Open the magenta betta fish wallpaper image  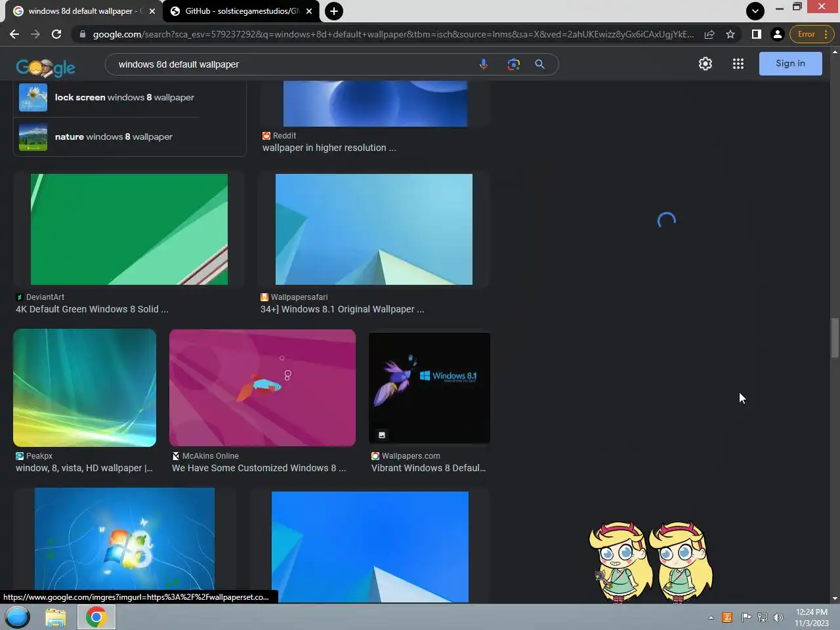point(262,388)
